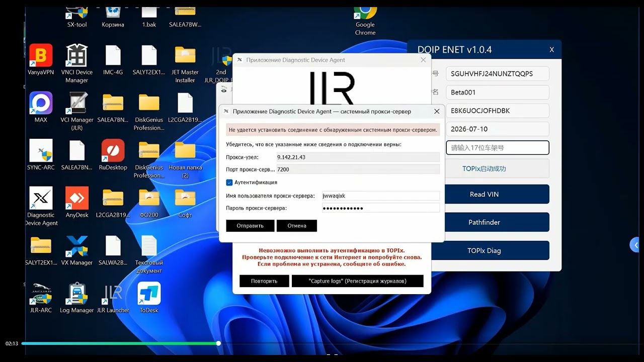Click the Отмена button in proxy dialog
Image resolution: width=644 pixels, height=362 pixels.
pyautogui.click(x=297, y=226)
